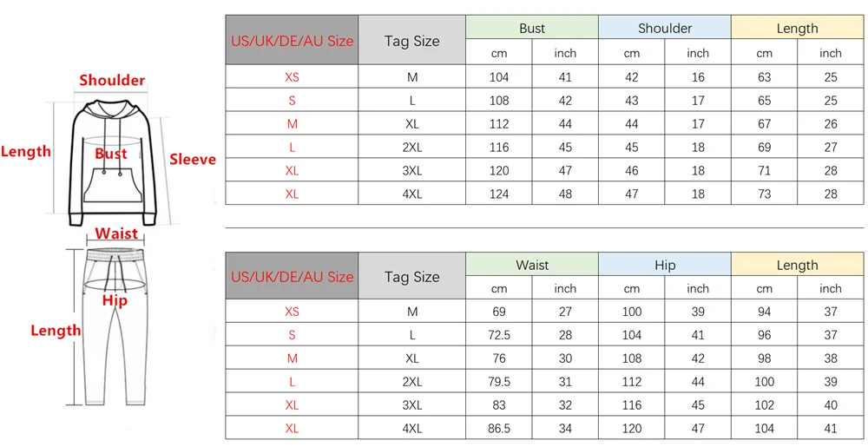The height and width of the screenshot is (447, 868).
Task: Click the red Waist label above pants
Action: click(116, 233)
